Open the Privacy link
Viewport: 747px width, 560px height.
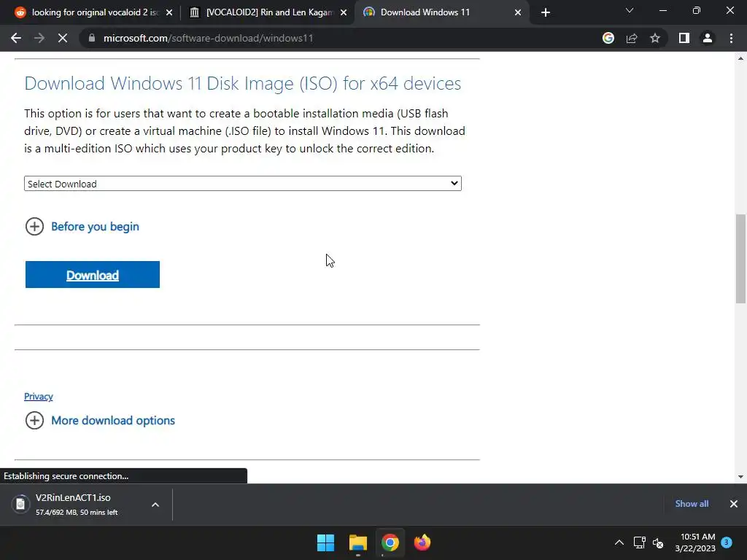(x=39, y=396)
